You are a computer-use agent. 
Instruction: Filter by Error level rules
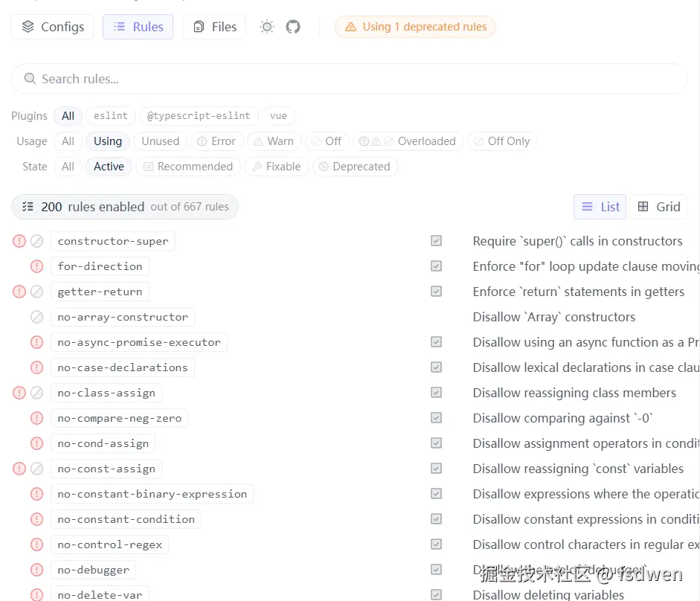coord(217,141)
